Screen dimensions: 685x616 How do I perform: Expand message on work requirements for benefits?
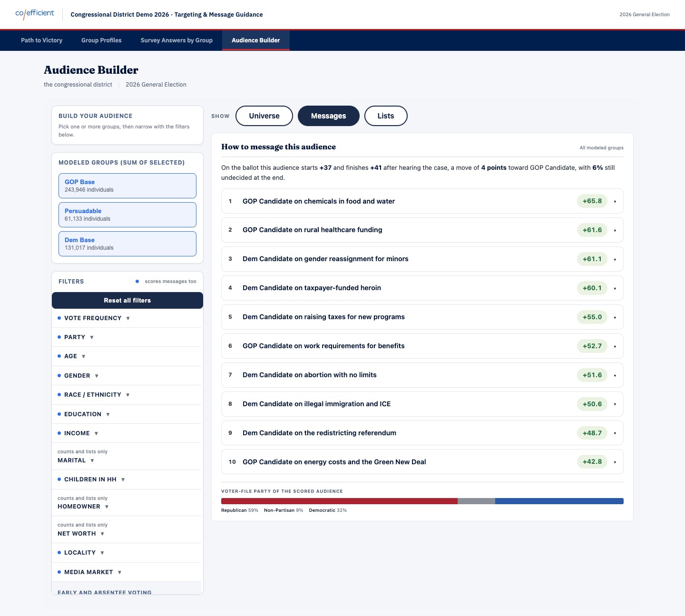[422, 346]
